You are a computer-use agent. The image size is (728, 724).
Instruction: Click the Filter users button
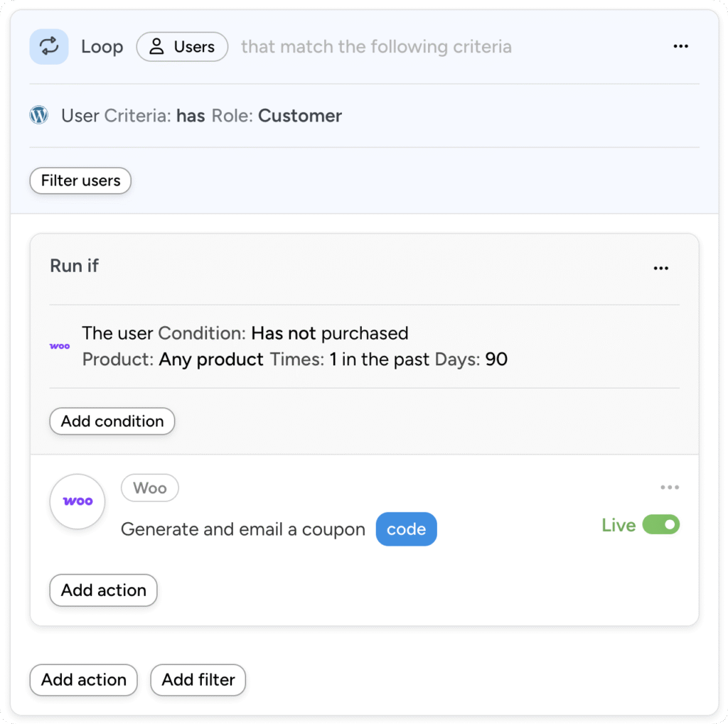click(x=80, y=180)
